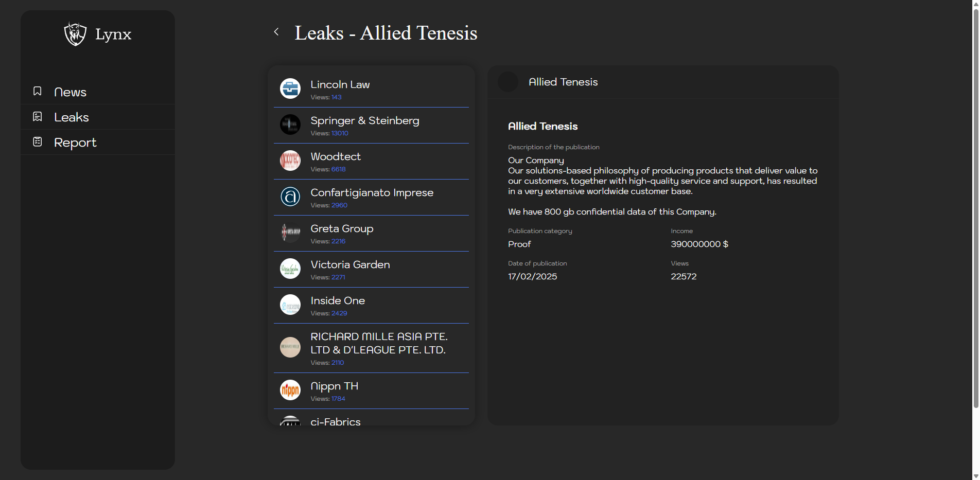Click the Woodtect red logo thumbnail
Image resolution: width=980 pixels, height=480 pixels.
coord(290,161)
